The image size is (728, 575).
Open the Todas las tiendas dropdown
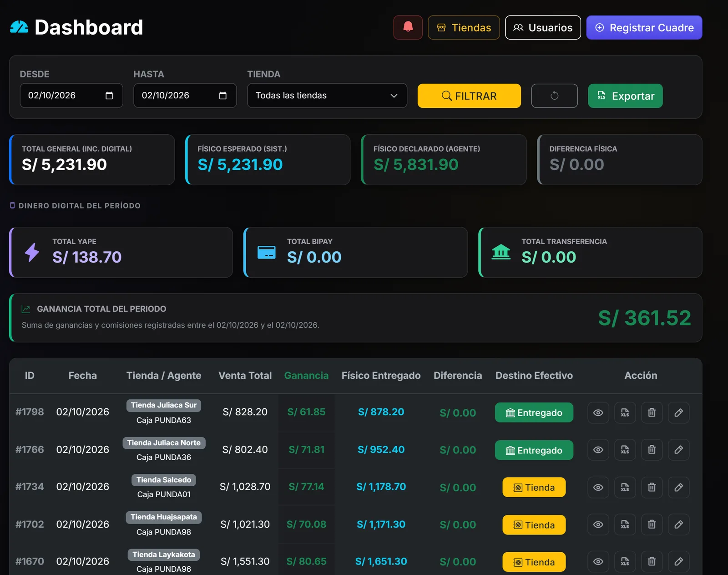click(327, 96)
